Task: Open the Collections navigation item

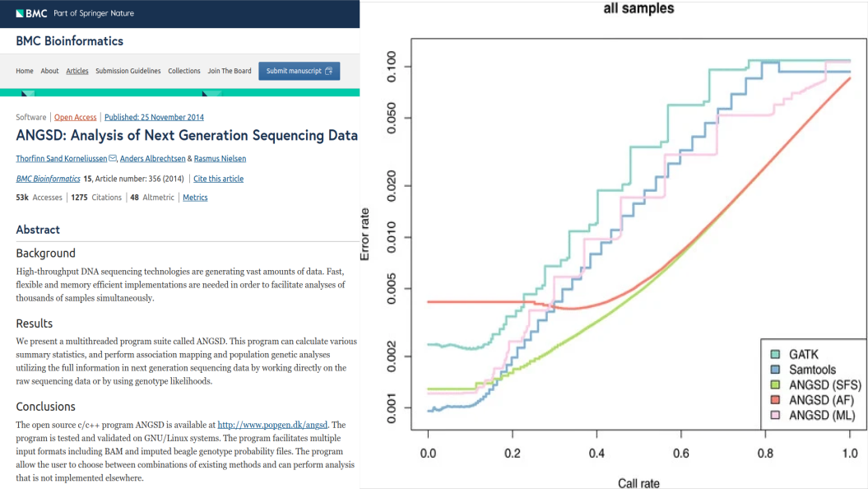Action: coord(184,71)
